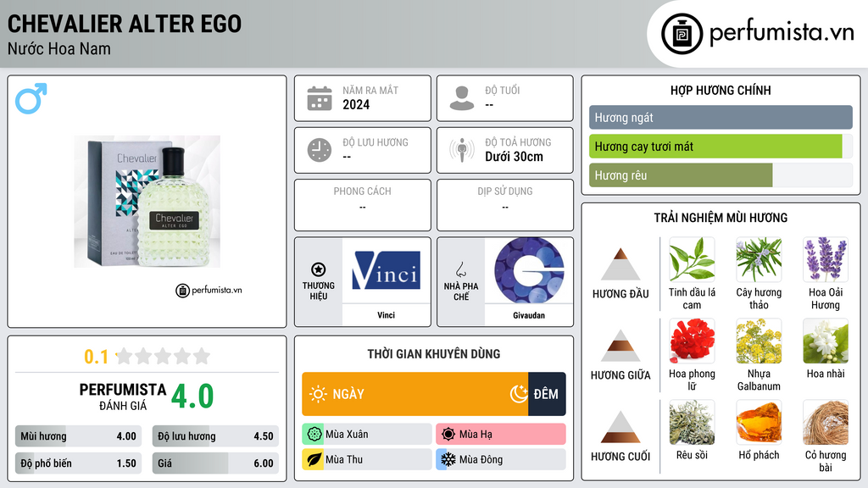Click the calendar icon beside Năm ra mắt

pos(320,98)
